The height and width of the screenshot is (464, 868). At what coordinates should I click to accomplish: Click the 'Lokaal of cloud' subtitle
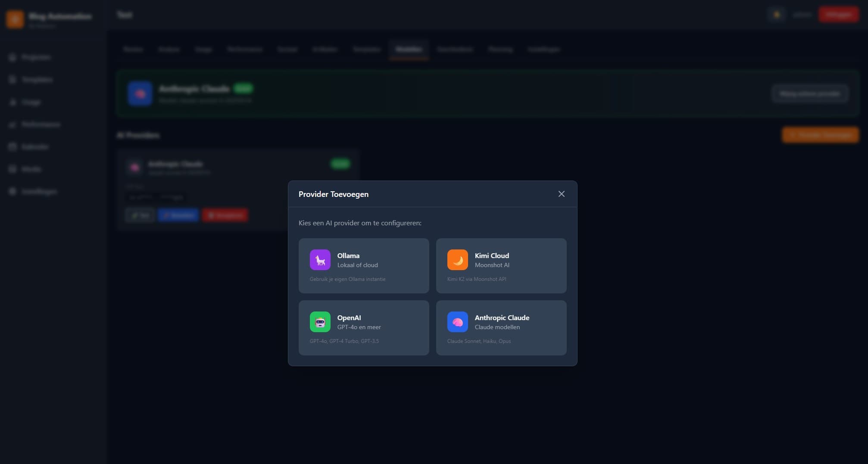pyautogui.click(x=358, y=265)
